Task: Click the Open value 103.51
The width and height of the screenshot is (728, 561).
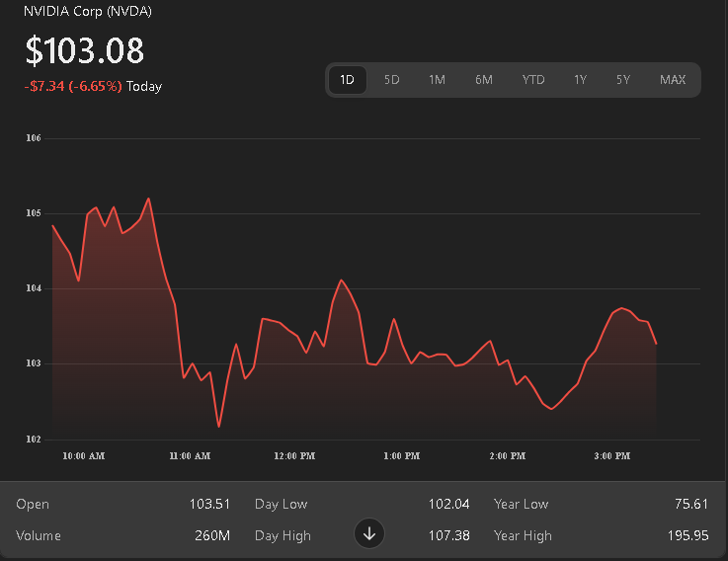Action: [209, 505]
